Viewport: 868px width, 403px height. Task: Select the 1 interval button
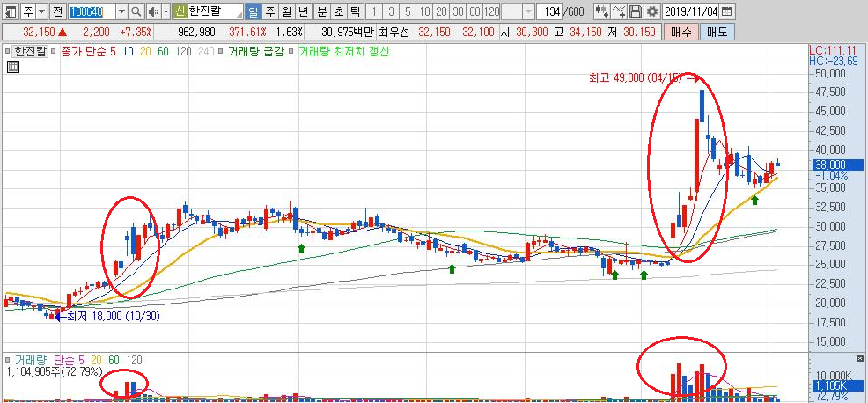(x=375, y=11)
